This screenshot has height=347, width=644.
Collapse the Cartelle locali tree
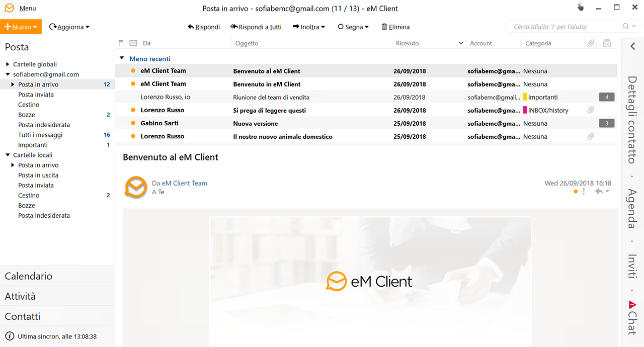pyautogui.click(x=8, y=155)
